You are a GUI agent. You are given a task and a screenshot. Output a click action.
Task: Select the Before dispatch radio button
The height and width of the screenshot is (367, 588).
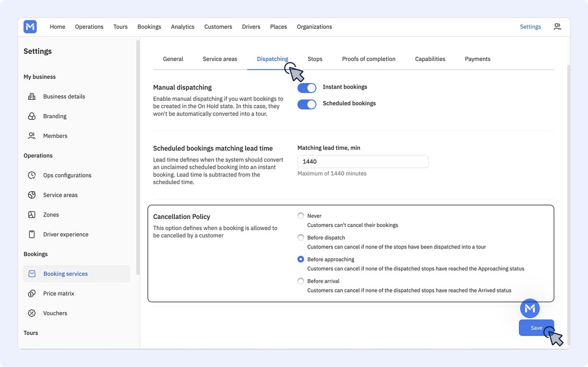(301, 237)
